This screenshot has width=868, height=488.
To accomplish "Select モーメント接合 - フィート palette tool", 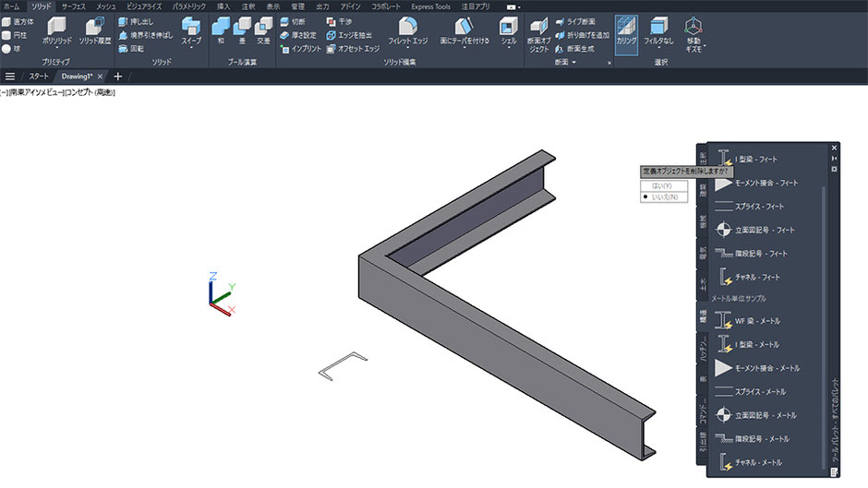I will [755, 183].
